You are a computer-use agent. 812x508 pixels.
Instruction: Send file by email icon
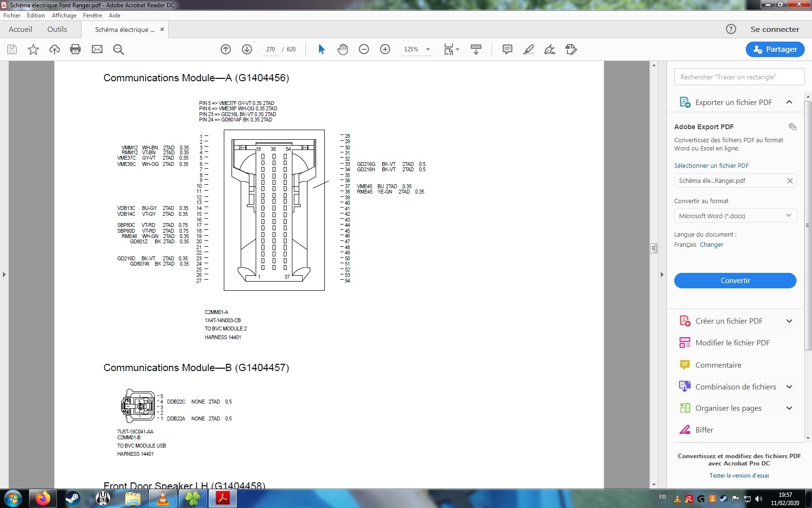point(97,49)
